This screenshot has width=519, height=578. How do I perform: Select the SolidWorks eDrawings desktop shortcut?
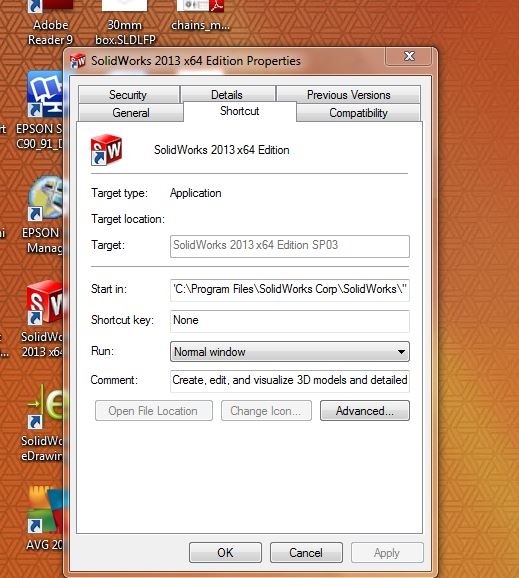[42, 423]
